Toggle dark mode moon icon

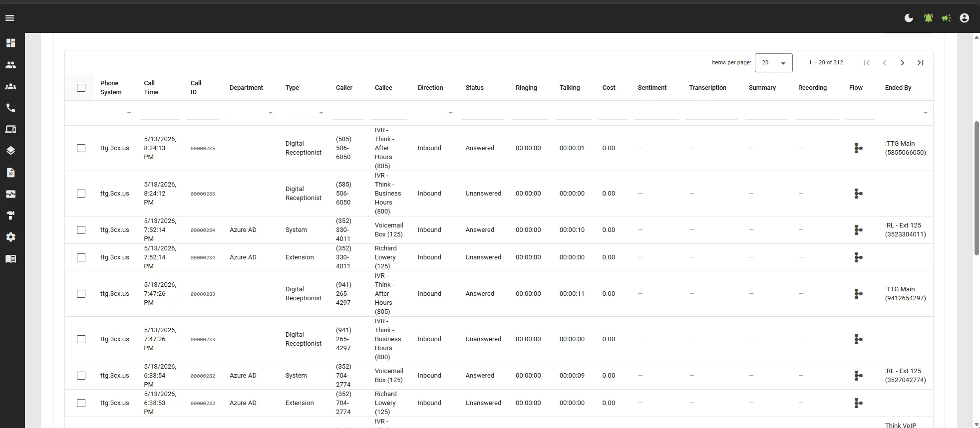point(909,18)
